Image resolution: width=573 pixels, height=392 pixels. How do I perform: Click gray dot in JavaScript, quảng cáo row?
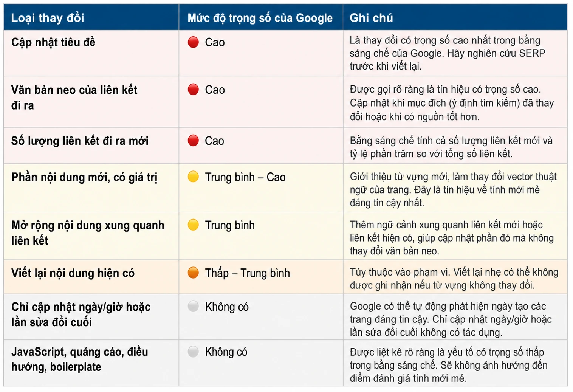pyautogui.click(x=193, y=352)
